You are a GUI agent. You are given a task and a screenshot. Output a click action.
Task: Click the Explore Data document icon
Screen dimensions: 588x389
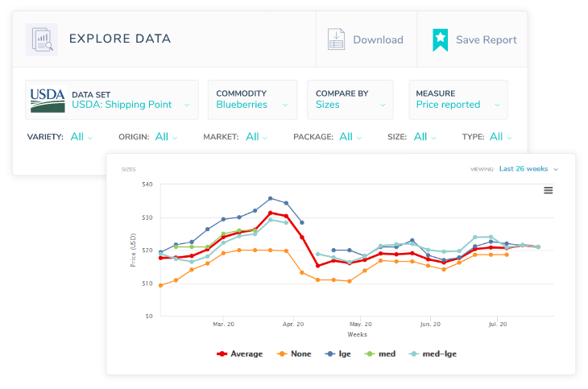41,39
